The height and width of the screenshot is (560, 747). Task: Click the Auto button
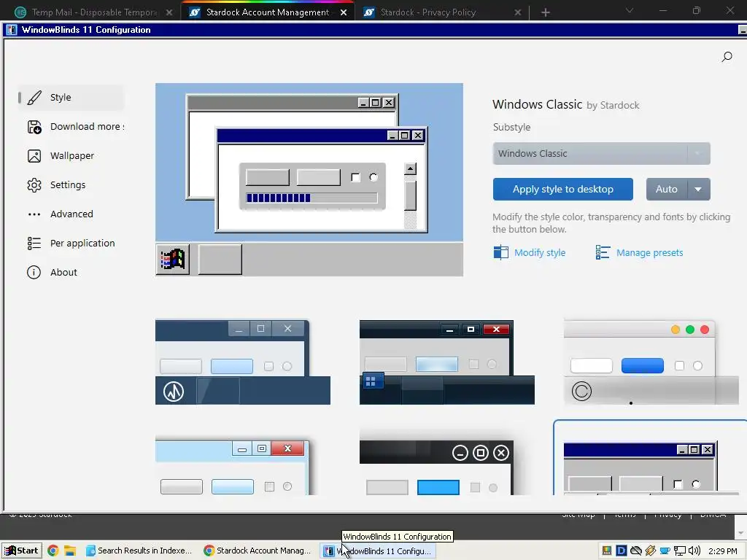pyautogui.click(x=667, y=189)
